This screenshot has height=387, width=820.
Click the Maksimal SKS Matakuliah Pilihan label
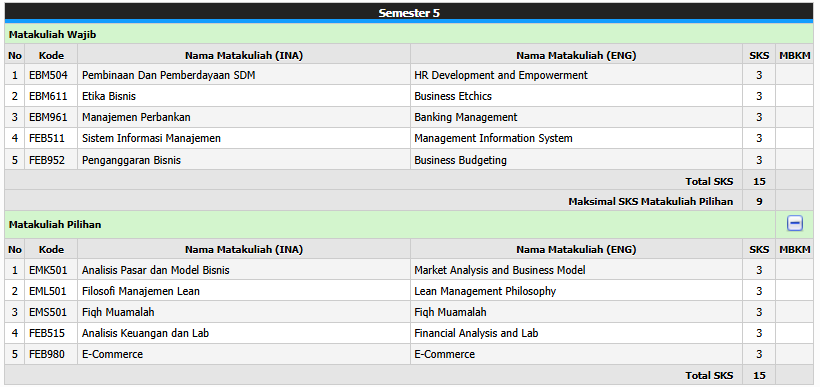click(651, 201)
